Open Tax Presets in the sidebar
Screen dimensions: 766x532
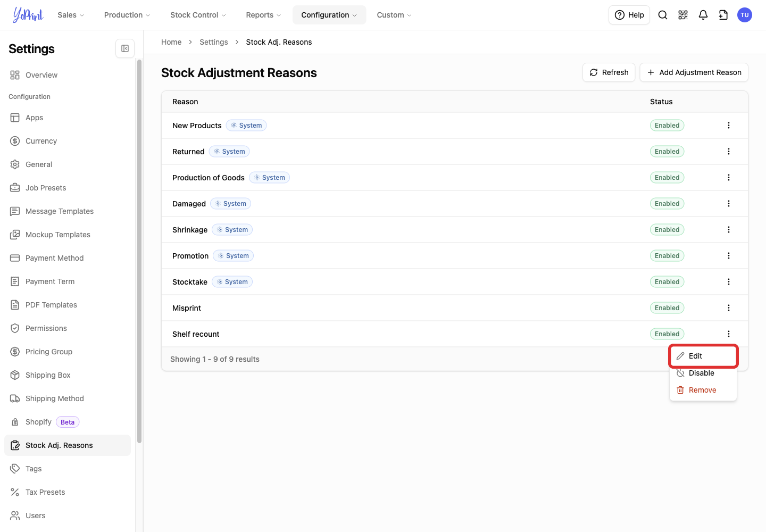click(68, 492)
